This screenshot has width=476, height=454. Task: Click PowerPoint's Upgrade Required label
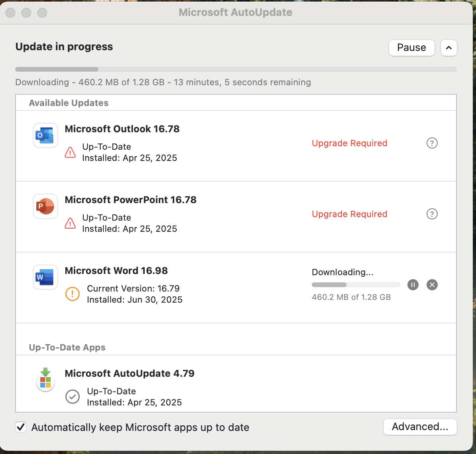pos(349,214)
